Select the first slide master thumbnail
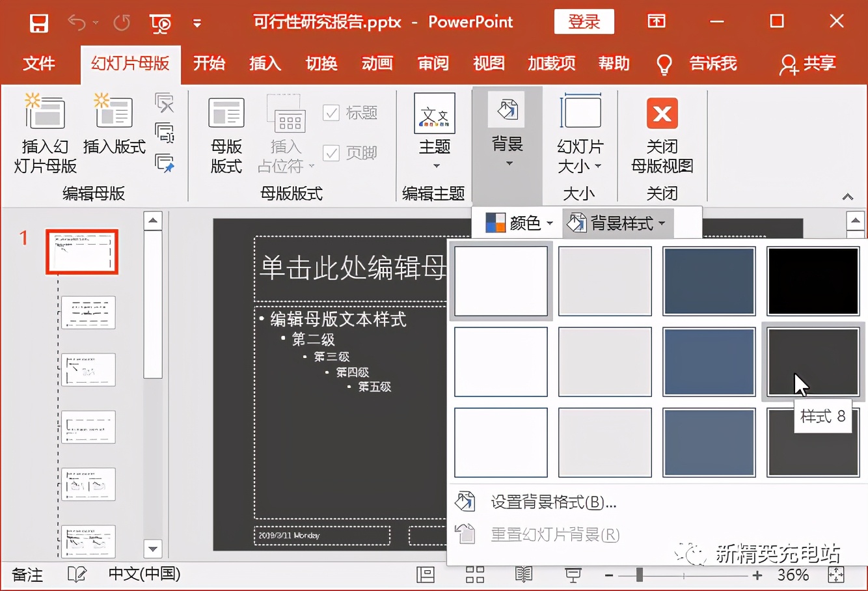 [x=82, y=252]
